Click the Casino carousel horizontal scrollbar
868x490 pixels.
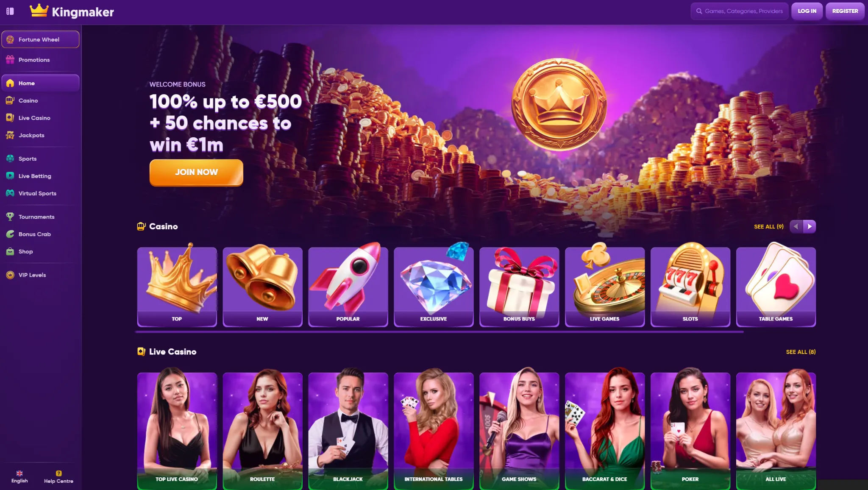pyautogui.click(x=440, y=332)
